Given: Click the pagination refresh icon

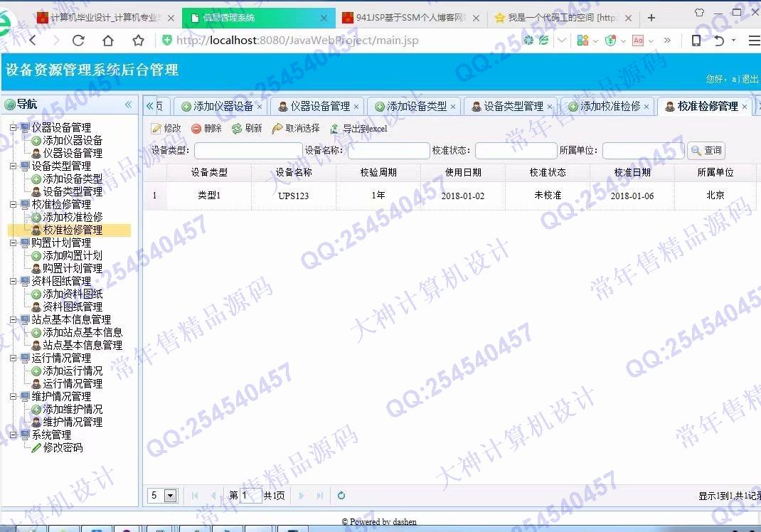Looking at the screenshot, I should click(341, 496).
